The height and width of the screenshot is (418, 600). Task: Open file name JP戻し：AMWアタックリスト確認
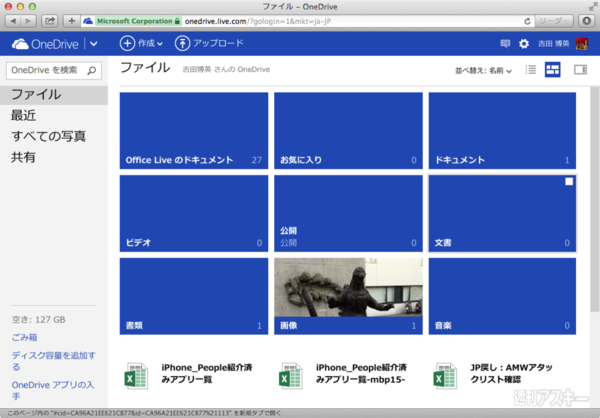coord(511,374)
